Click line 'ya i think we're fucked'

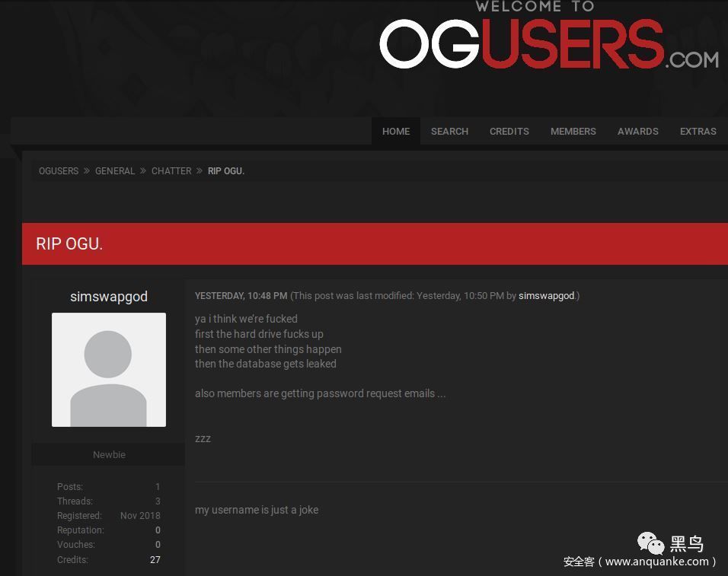(x=246, y=319)
